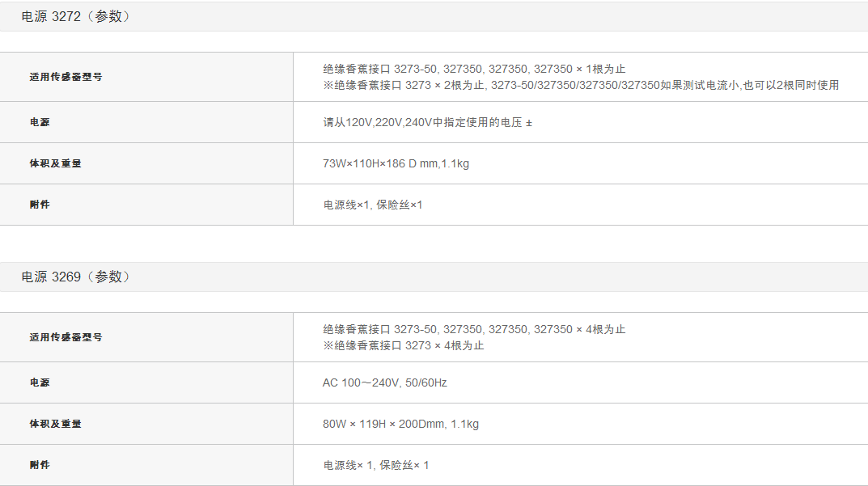Click the 3272 accessories text 电源线×1, 保险丝×1
Screen dimensions: 868x486
(372, 205)
